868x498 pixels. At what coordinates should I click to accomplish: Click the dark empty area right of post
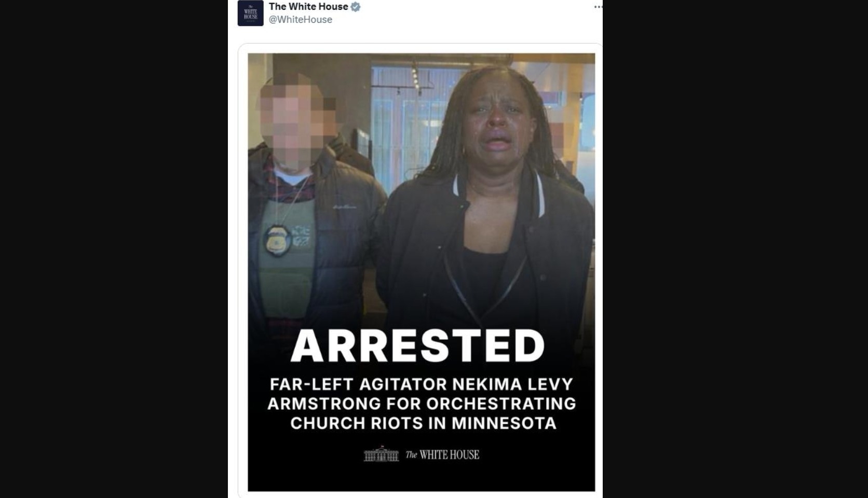[x=735, y=249]
